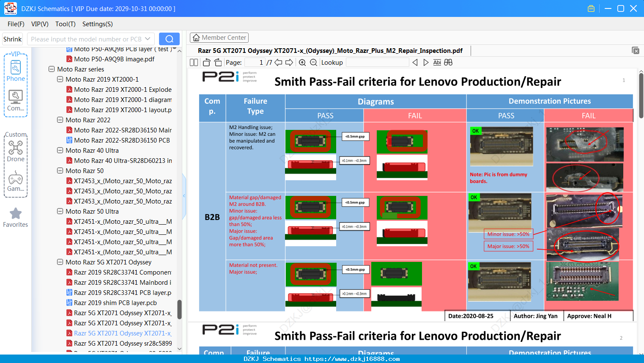Collapse Moto Razr 50 Ultra node

point(60,211)
